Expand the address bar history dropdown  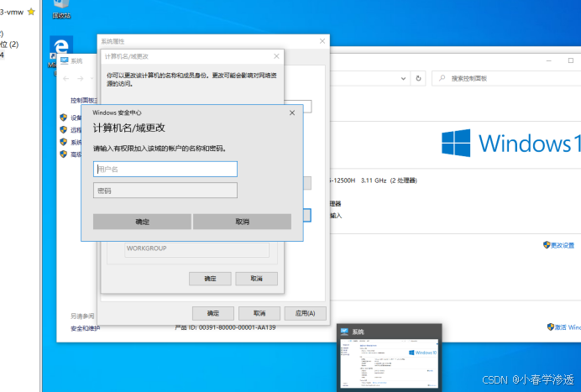(x=403, y=79)
